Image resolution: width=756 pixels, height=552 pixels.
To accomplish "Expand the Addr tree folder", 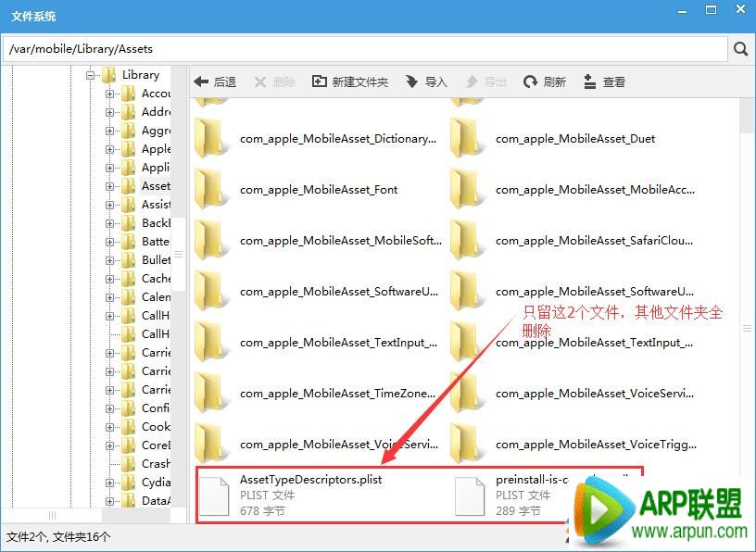I will tap(110, 112).
